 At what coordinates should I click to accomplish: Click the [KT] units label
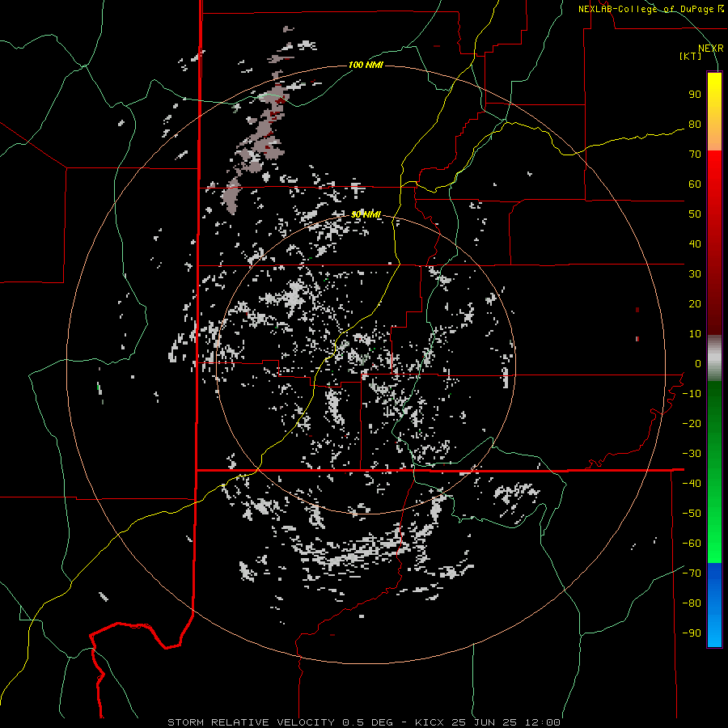[690, 56]
